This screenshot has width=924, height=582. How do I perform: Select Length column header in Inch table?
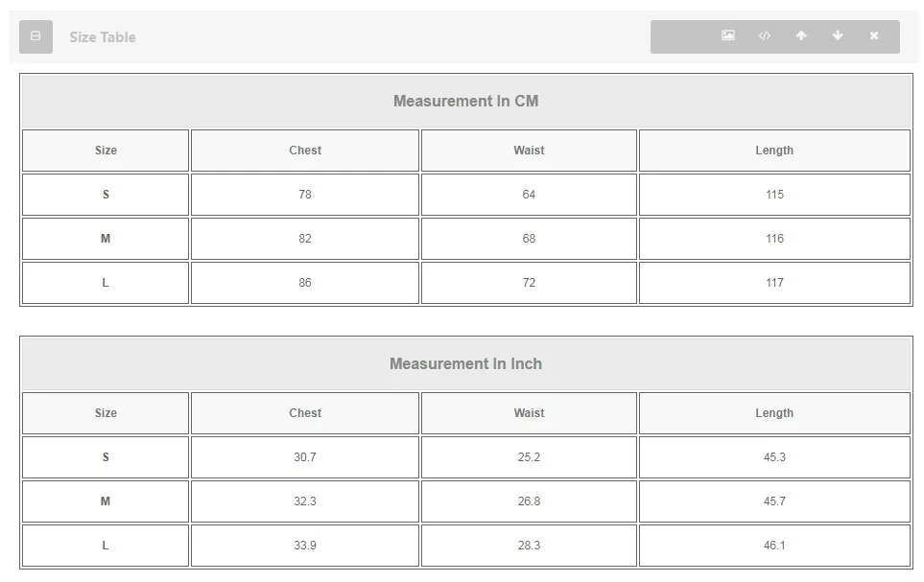coord(774,413)
